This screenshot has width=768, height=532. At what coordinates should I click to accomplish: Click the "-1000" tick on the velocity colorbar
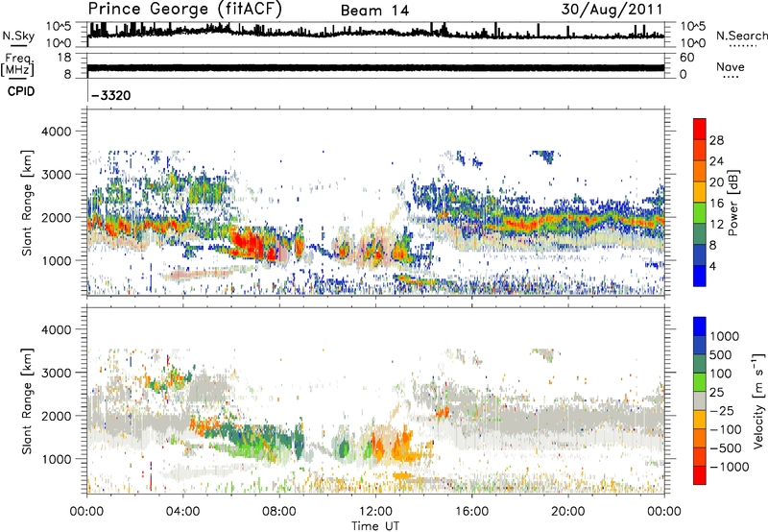pos(730,467)
